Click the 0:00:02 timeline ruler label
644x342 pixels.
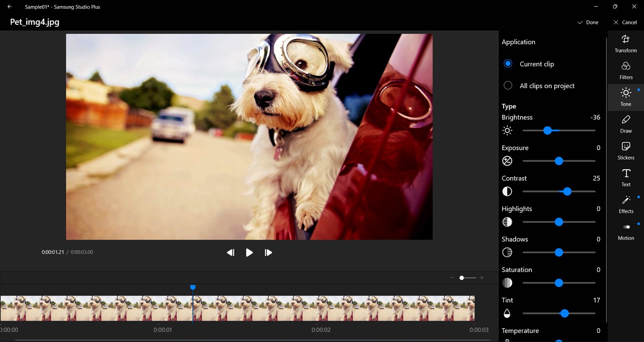tap(321, 330)
